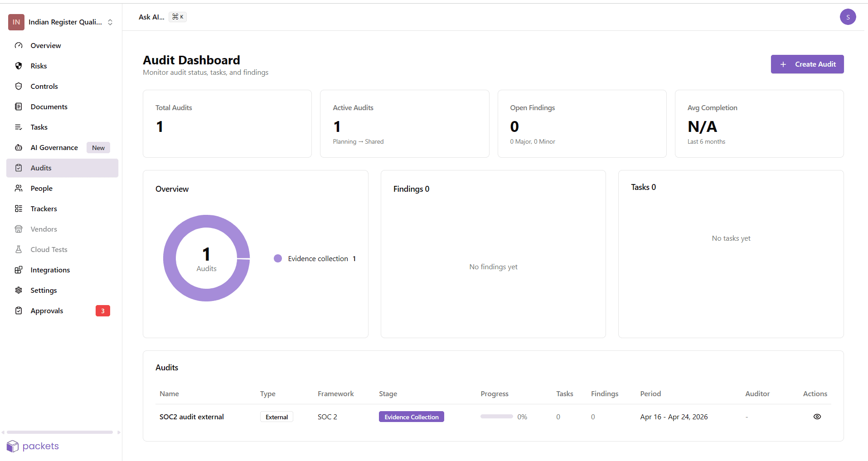
Task: Click the Risks shield icon
Action: [19, 66]
